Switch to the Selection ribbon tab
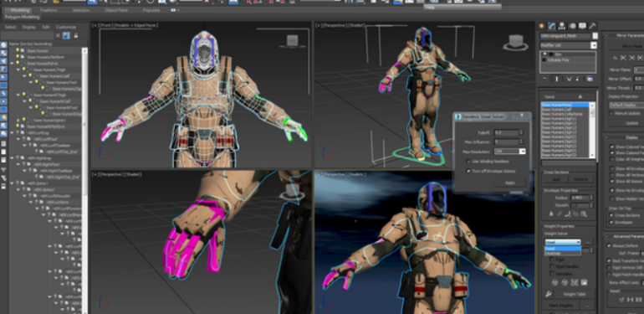 click(x=81, y=10)
